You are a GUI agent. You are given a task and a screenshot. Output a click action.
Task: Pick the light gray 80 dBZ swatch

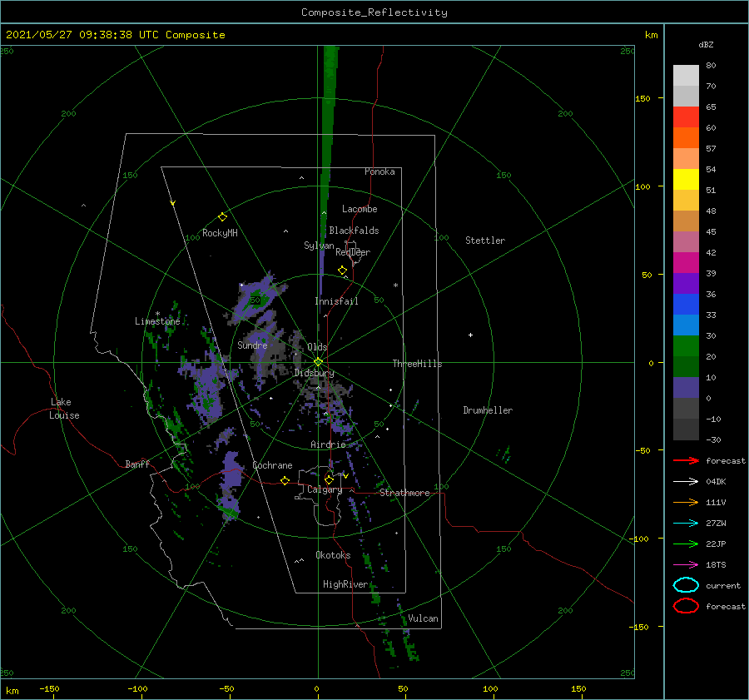[686, 75]
